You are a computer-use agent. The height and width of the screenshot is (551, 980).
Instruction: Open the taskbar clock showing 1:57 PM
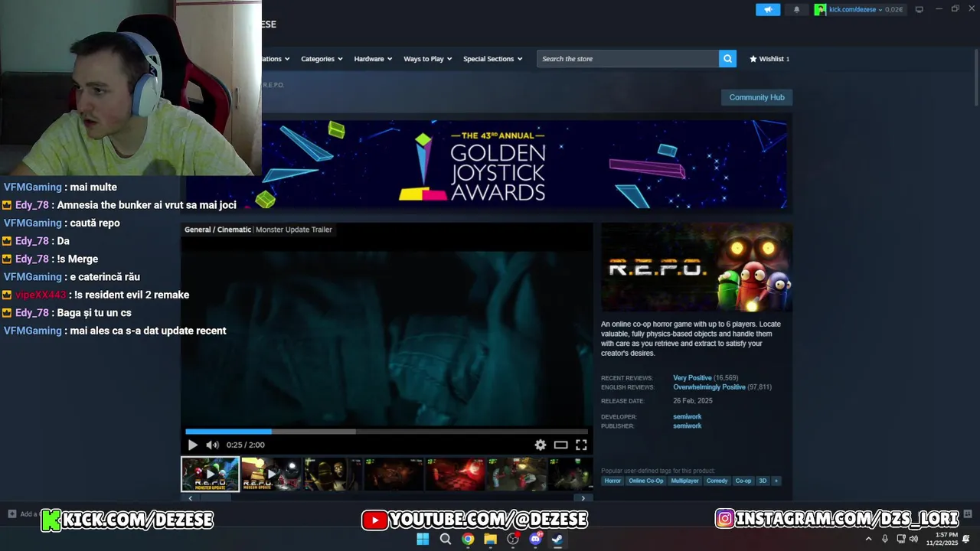click(x=942, y=539)
